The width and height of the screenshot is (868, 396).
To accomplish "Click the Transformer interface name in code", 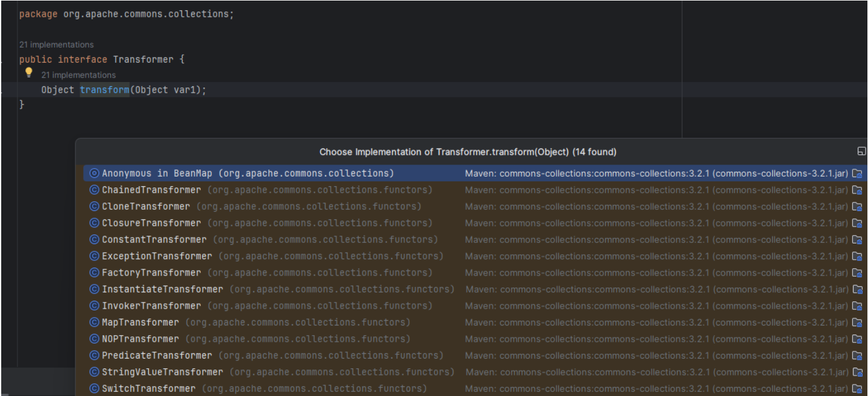I will [x=143, y=60].
